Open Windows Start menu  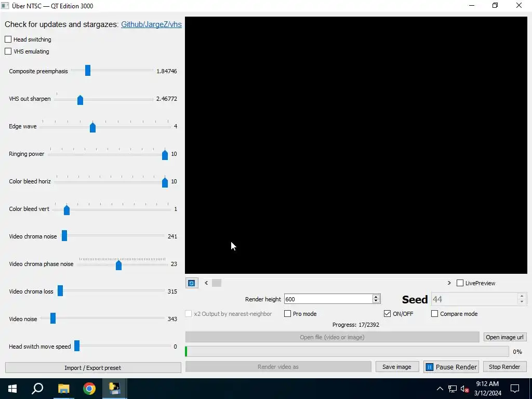click(x=12, y=389)
